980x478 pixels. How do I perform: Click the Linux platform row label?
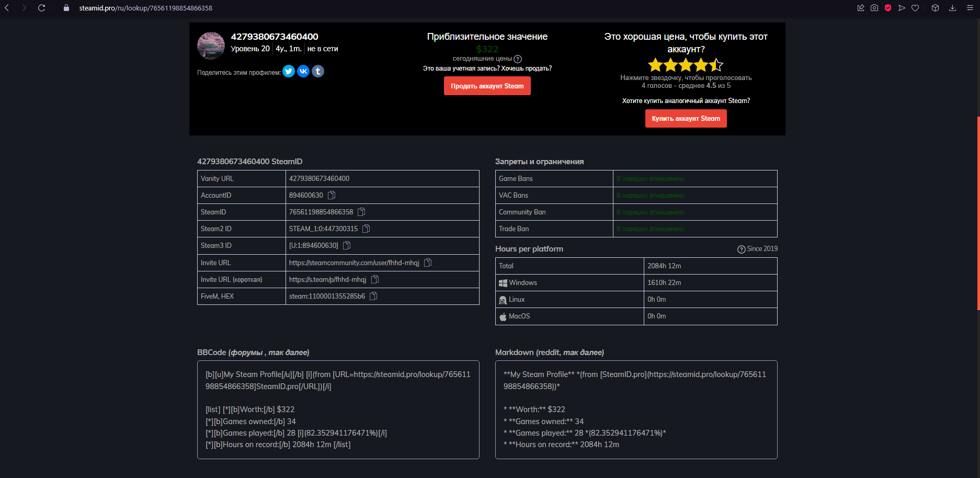pos(517,300)
